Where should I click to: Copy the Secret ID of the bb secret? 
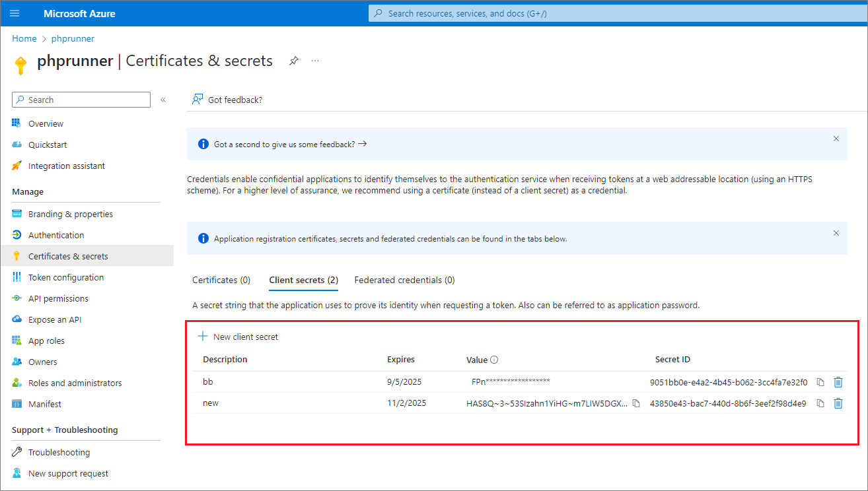(x=820, y=382)
